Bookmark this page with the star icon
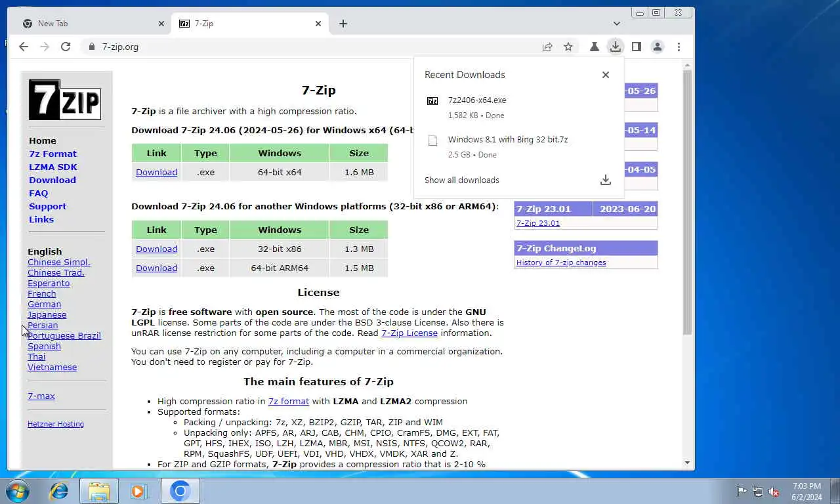The image size is (840, 504). 568,47
